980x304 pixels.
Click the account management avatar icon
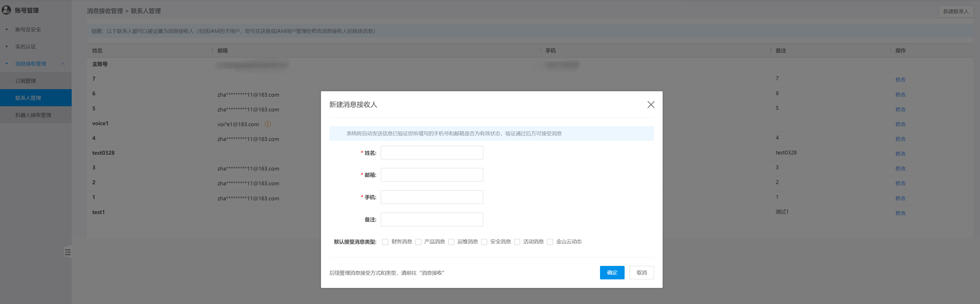pyautogui.click(x=6, y=10)
